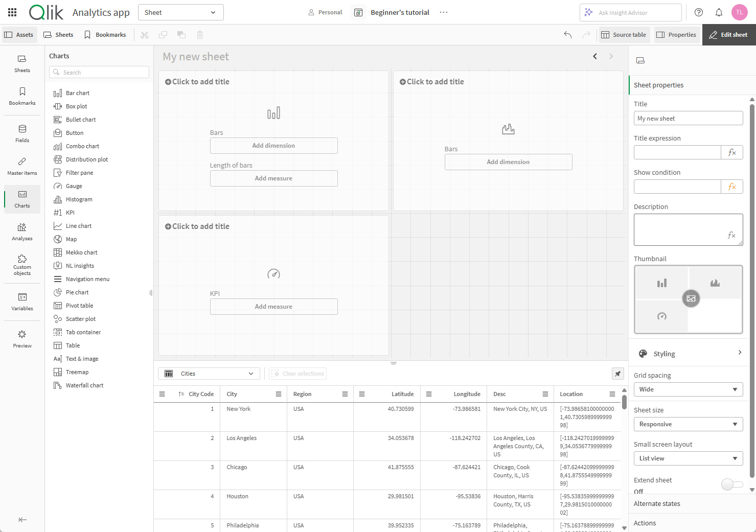This screenshot has height=532, width=756.
Task: Click the Edit sheet button
Action: (x=728, y=35)
